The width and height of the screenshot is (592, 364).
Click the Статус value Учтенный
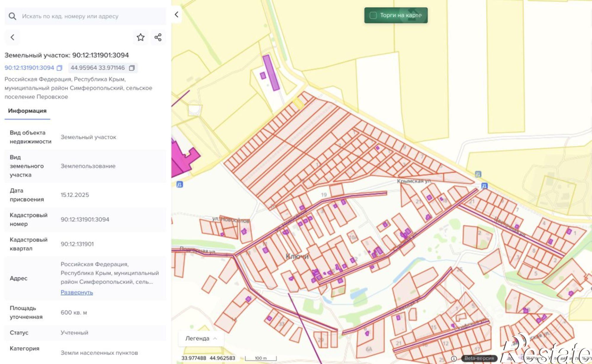75,333
